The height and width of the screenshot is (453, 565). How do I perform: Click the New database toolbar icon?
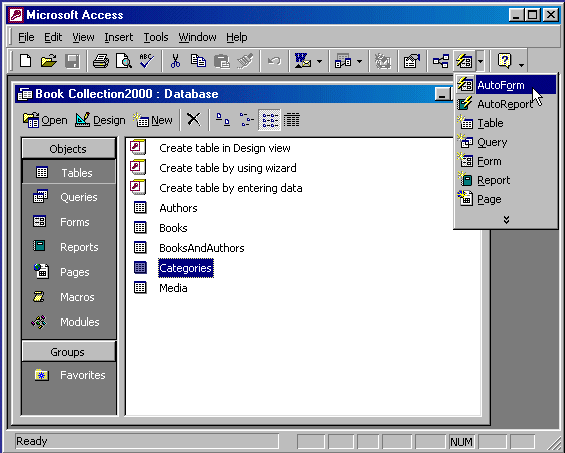pyautogui.click(x=25, y=61)
